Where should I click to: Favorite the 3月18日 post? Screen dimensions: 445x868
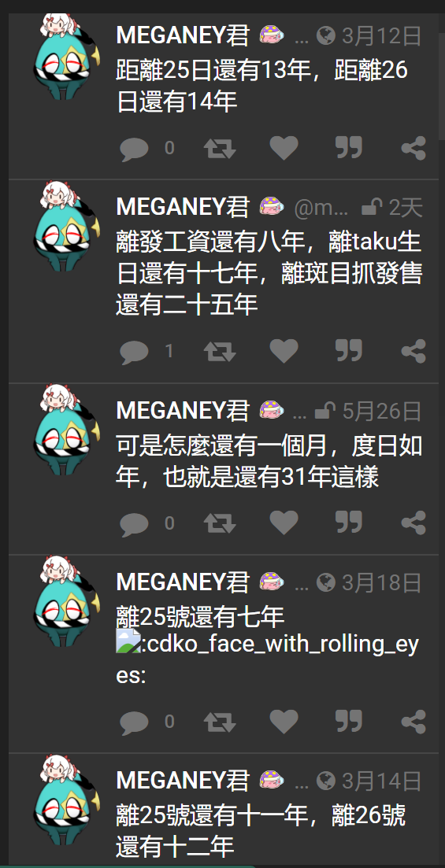[x=284, y=722]
